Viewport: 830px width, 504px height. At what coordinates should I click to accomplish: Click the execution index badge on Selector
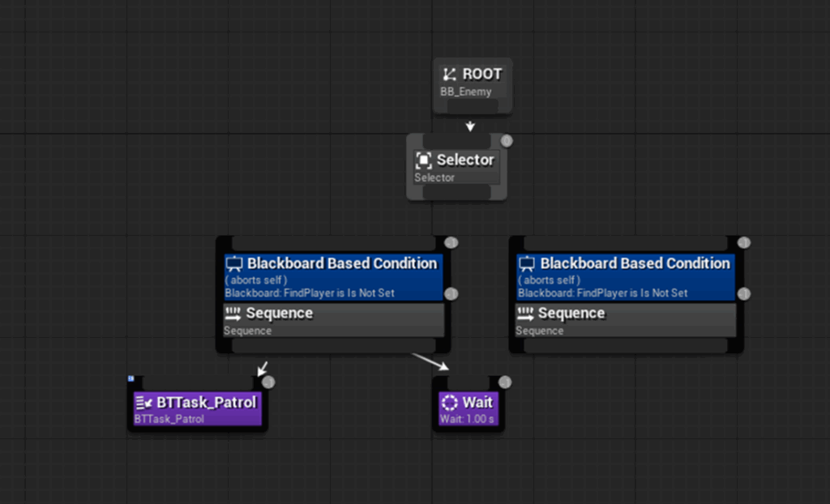point(507,141)
